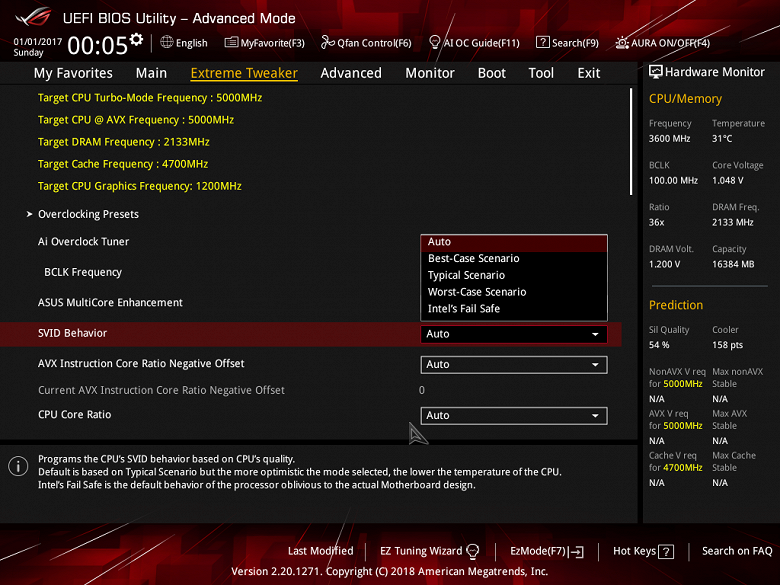
Task: Open the Tool tab
Action: pos(541,73)
